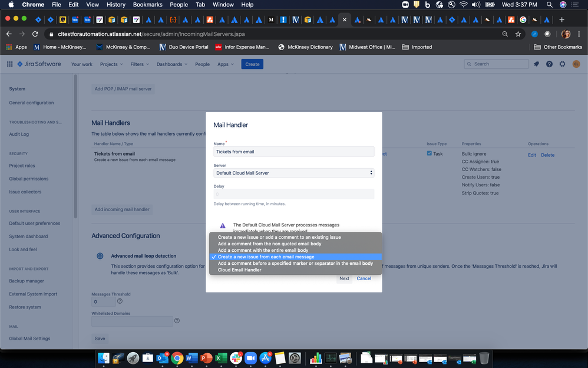Viewport: 588px width, 368px height.
Task: Open the Bookmarks menu in macOS menu bar
Action: pyautogui.click(x=147, y=5)
